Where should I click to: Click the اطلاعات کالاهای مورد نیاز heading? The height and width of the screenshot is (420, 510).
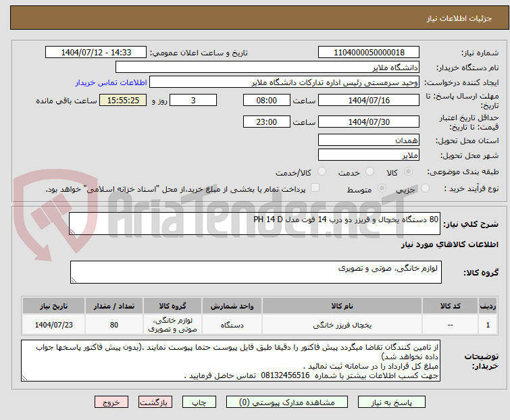pos(449,244)
